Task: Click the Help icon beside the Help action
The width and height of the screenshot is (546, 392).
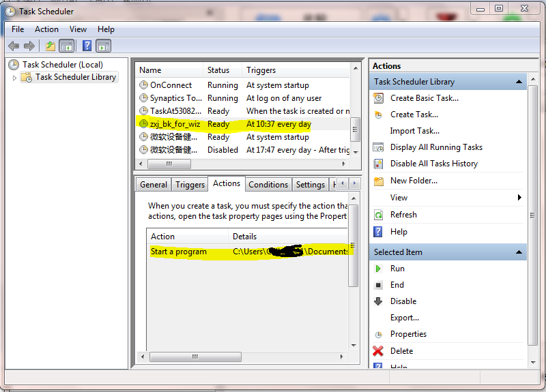Action: pyautogui.click(x=378, y=232)
